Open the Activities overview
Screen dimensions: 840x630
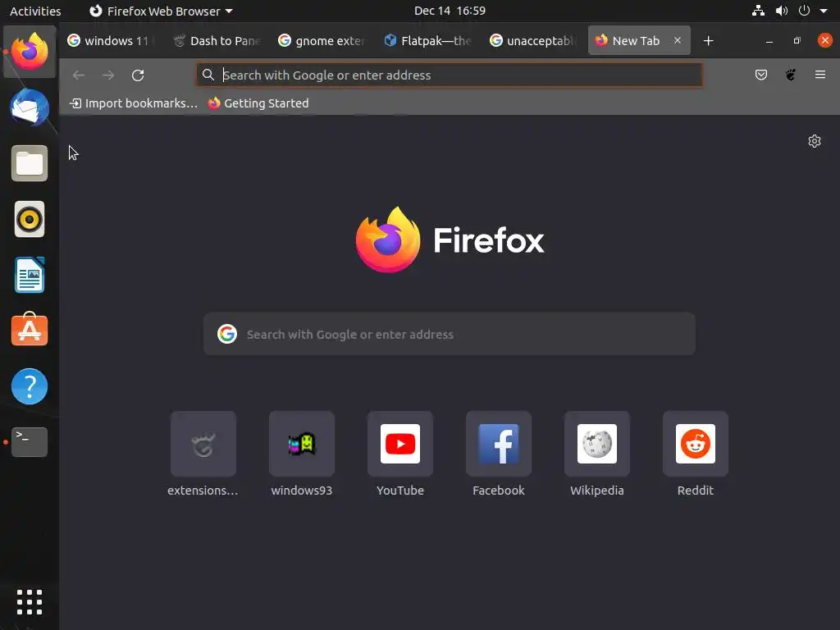pos(35,11)
